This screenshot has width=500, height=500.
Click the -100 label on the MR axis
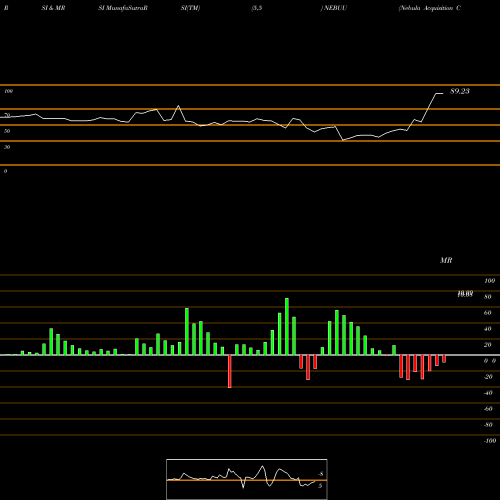pos(490,441)
